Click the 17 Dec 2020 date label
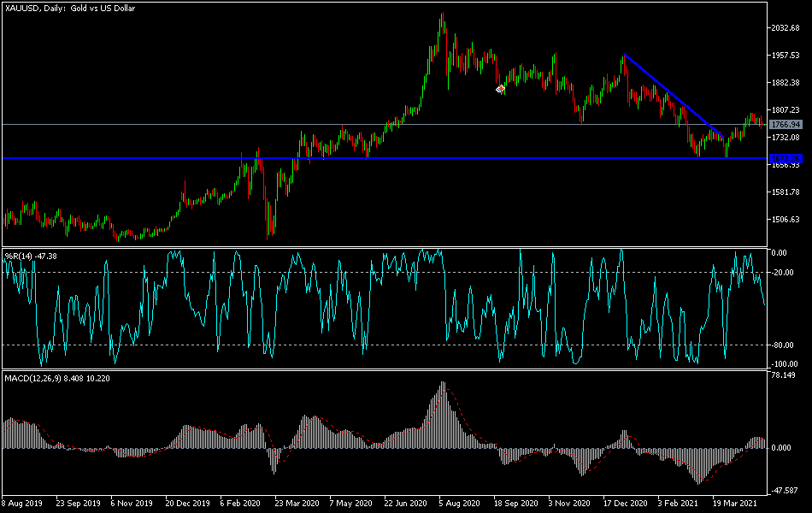Viewport: 812px width, 513px height. (x=625, y=503)
